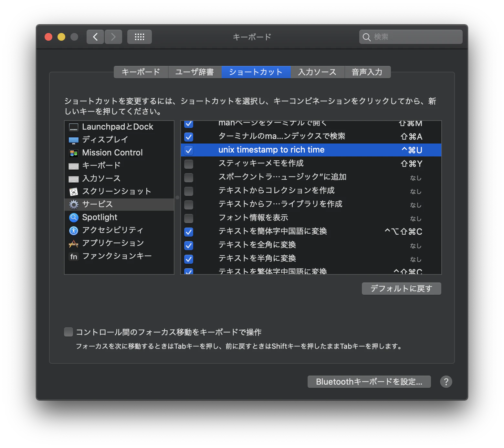
Task: Show all preferences grid icon
Action: (x=140, y=37)
